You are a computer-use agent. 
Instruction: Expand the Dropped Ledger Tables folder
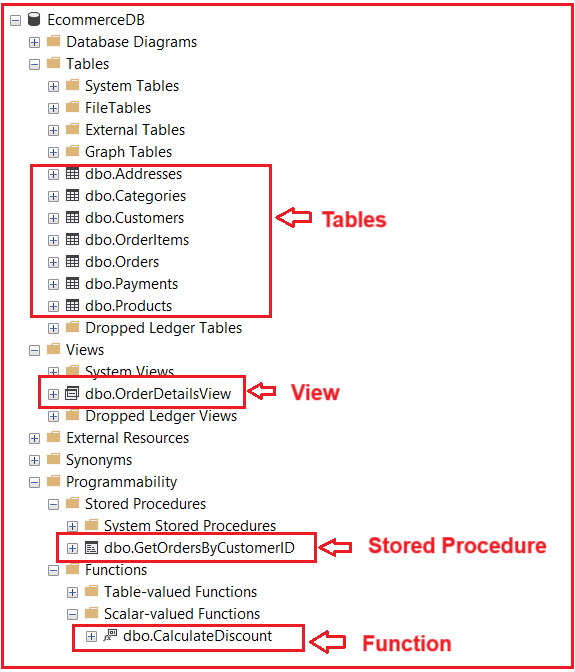point(53,328)
